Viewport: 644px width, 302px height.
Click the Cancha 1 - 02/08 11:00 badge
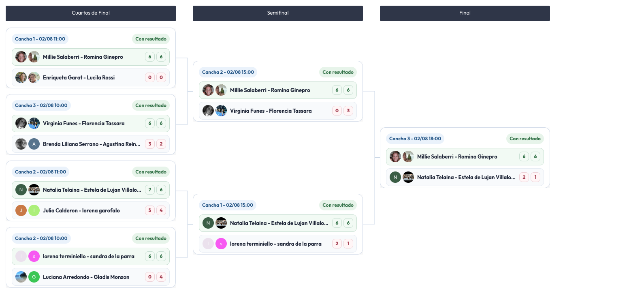[x=40, y=39]
